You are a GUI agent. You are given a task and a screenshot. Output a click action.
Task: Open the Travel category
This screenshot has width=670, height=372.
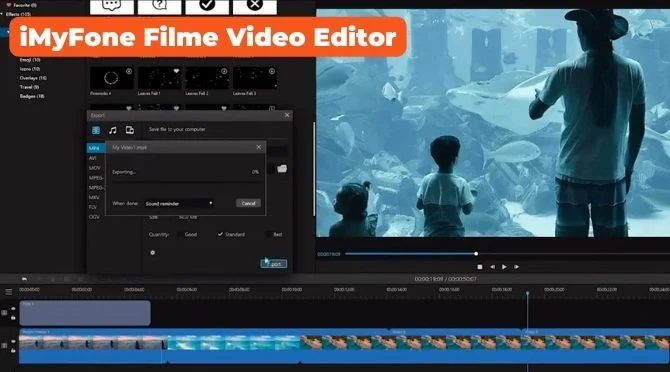[x=29, y=87]
